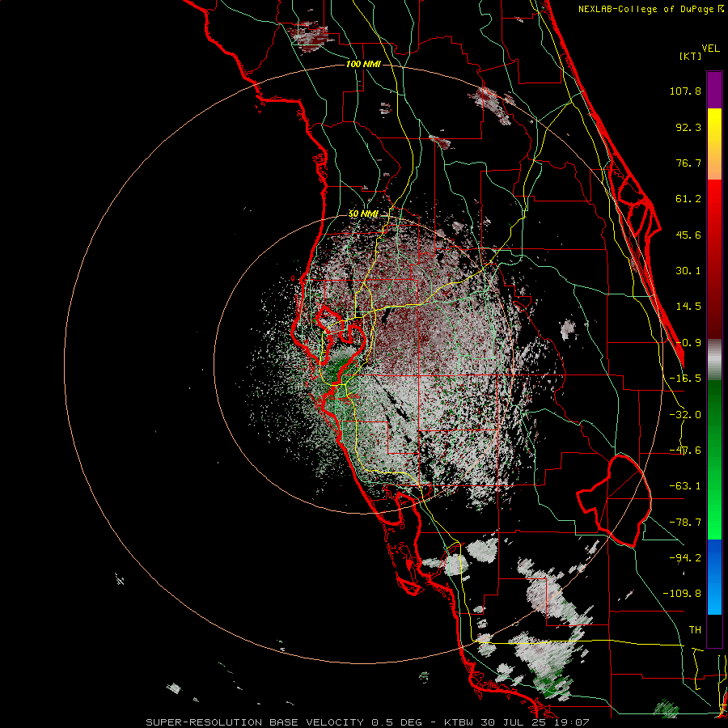This screenshot has height=728, width=728.
Task: Click the gray near-zero color bar segment
Action: (x=714, y=360)
